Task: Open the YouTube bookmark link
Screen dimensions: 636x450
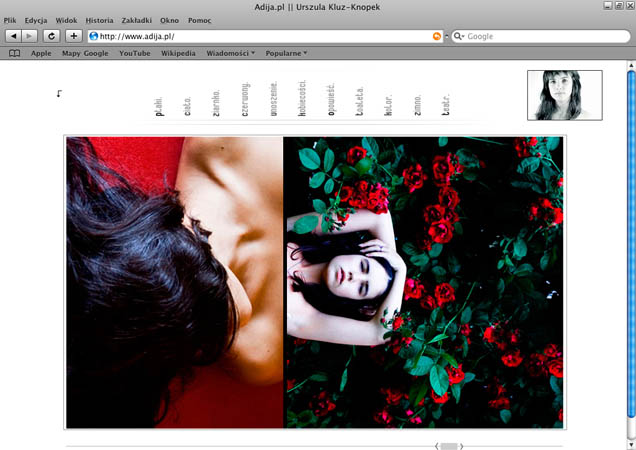Action: [134, 53]
